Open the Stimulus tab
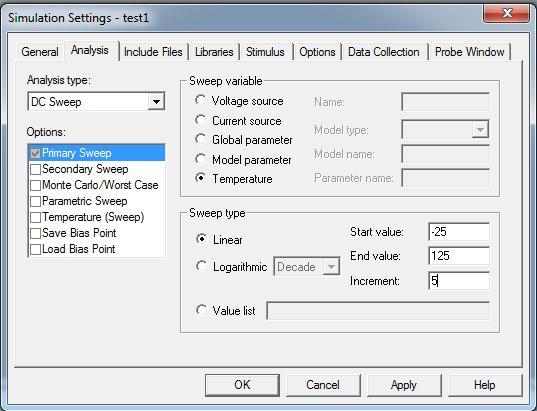537x411 pixels. point(265,52)
